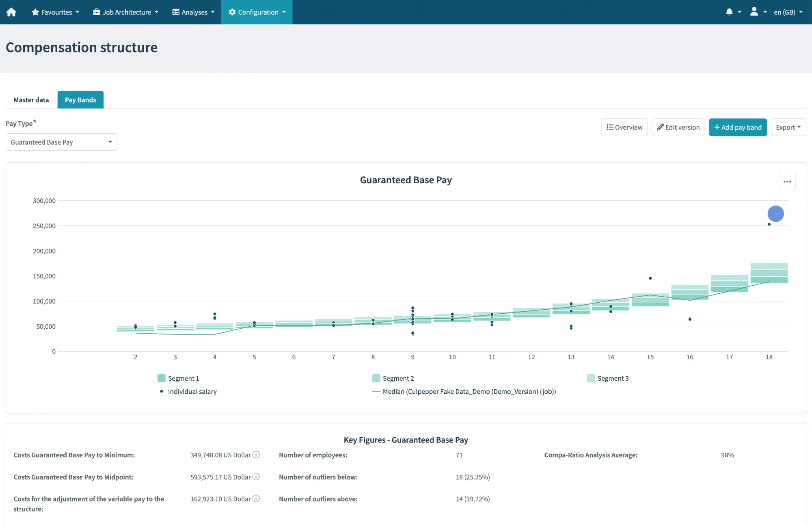Click the 'Number of employees:' label
This screenshot has height=525, width=812.
pyautogui.click(x=313, y=455)
